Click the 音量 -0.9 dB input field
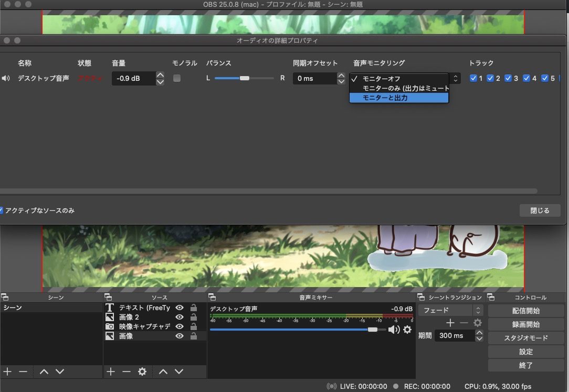 [133, 78]
